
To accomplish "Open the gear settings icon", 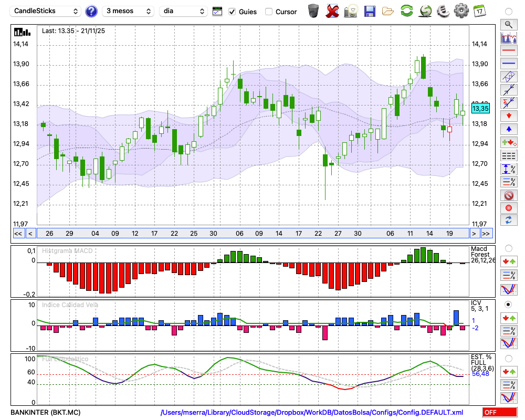I will 461,11.
